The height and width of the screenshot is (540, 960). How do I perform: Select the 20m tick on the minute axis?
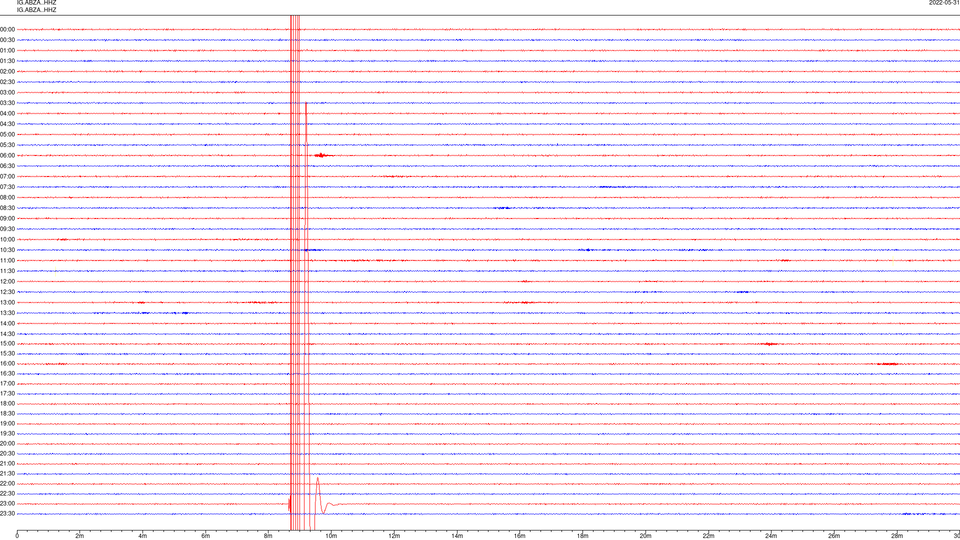click(645, 536)
